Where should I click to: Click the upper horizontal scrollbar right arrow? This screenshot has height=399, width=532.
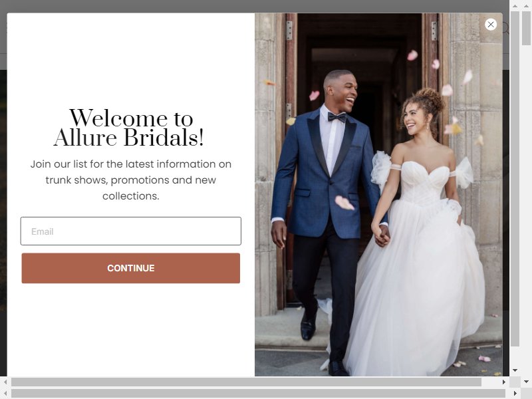click(504, 382)
